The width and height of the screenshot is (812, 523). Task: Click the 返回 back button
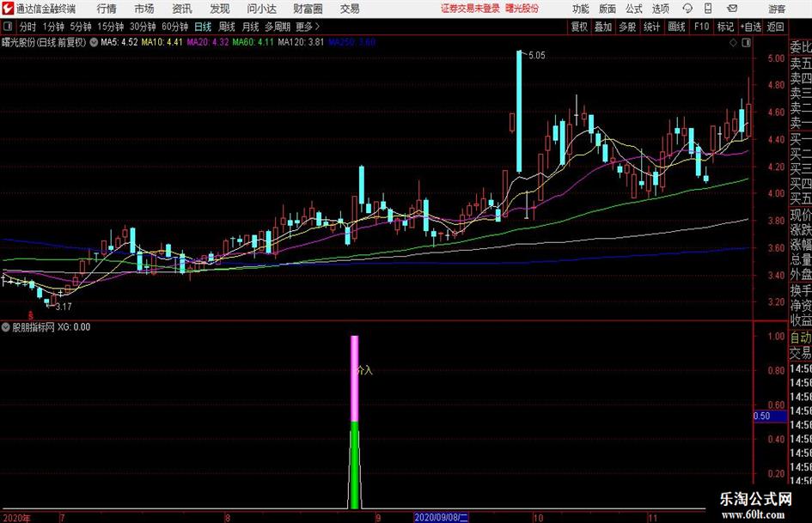tap(775, 27)
